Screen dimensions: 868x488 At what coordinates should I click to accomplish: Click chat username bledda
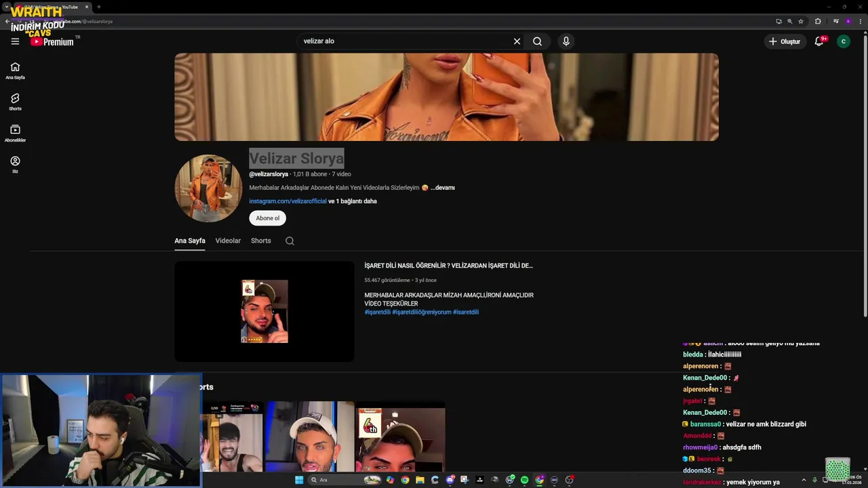coord(692,354)
